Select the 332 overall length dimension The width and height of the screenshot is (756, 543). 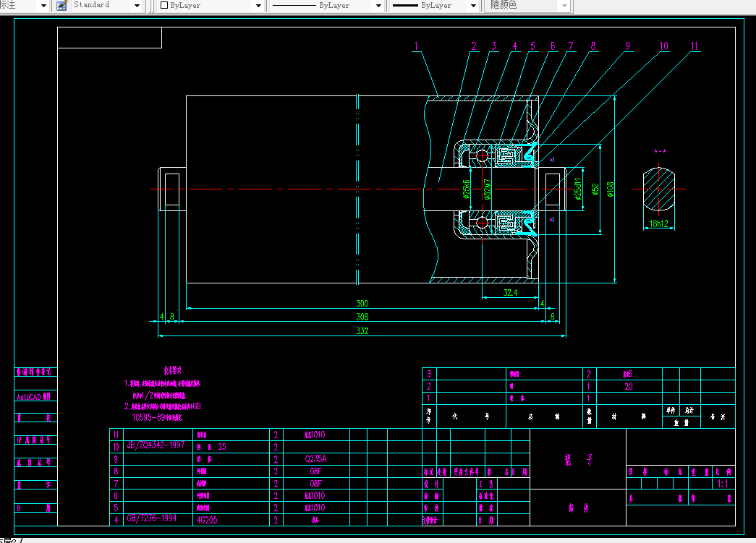pyautogui.click(x=362, y=330)
